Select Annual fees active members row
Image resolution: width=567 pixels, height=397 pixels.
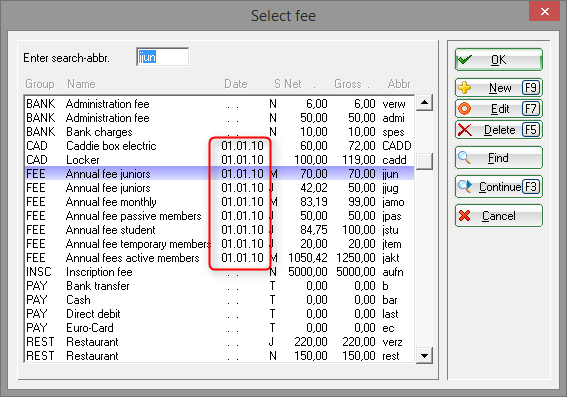tap(219, 258)
